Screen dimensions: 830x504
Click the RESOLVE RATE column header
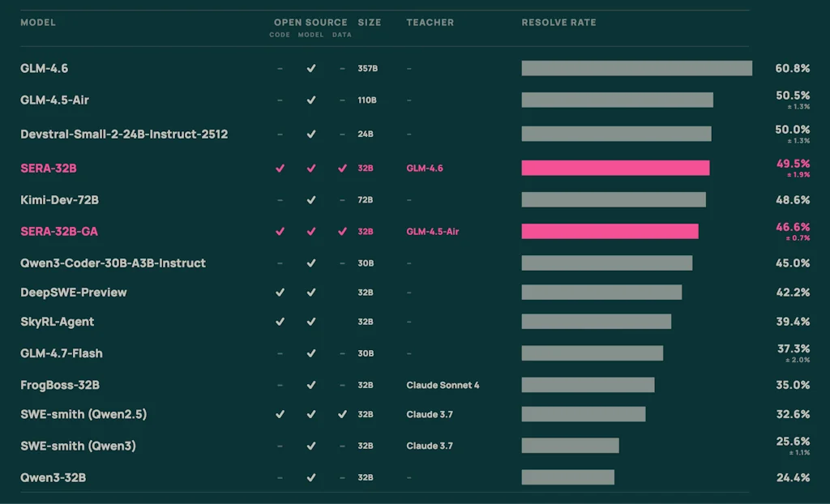[x=558, y=22]
